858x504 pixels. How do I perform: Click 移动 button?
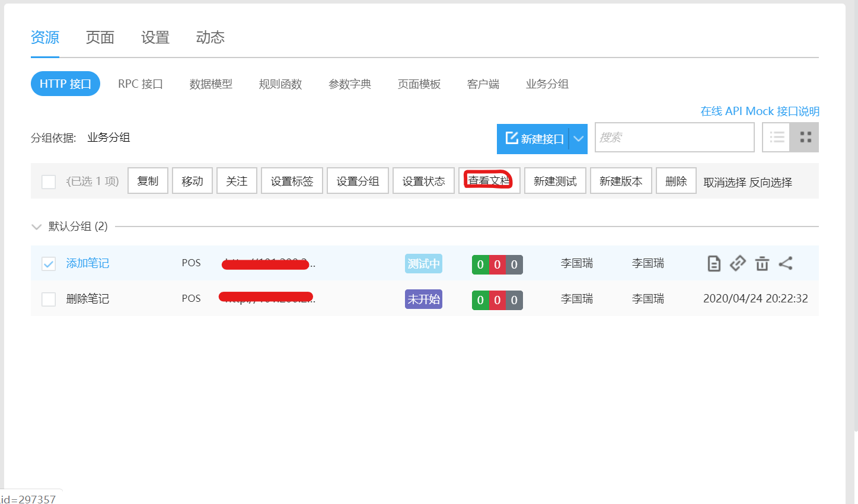pyautogui.click(x=193, y=181)
